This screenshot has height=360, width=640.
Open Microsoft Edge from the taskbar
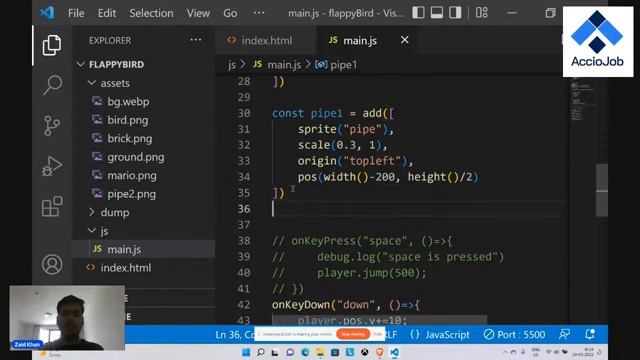pyautogui.click(x=305, y=352)
